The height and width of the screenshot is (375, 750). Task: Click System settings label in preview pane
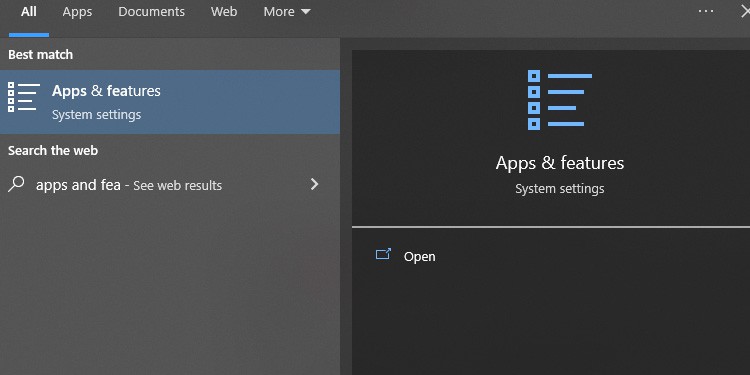tap(560, 189)
